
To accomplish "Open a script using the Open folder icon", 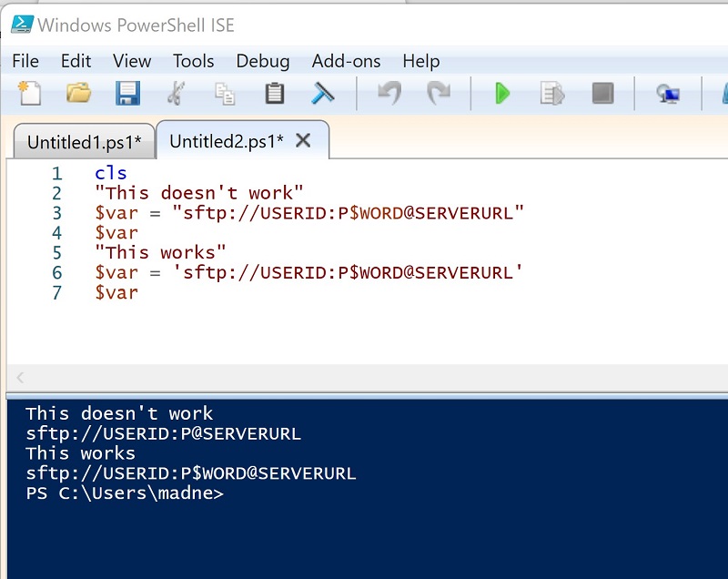I will pos(77,93).
